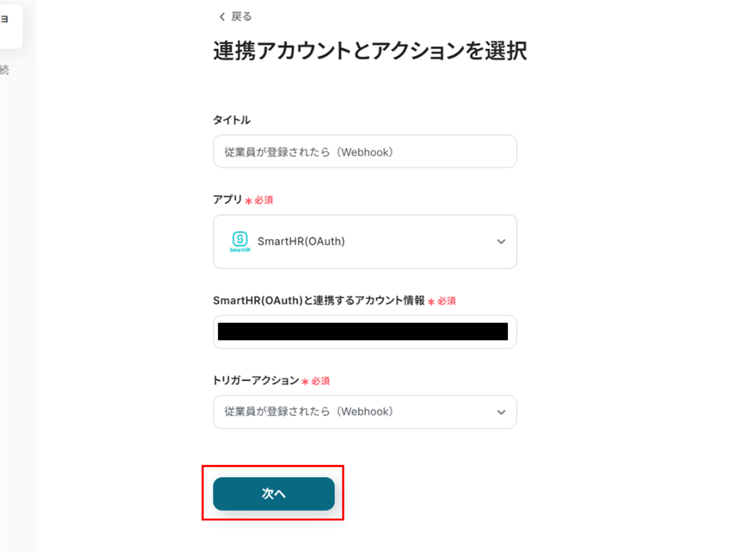This screenshot has height=553, width=756.
Task: Click the 連携アカウントとアクションを選択 heading
Action: coord(369,51)
